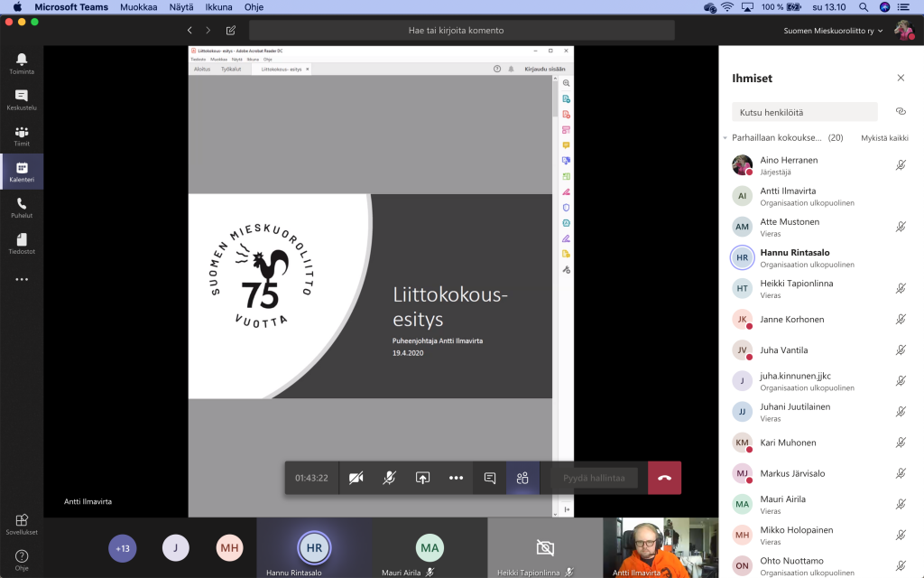Toggle Janne Korhonen's mic icon
The height and width of the screenshot is (578, 924).
click(901, 319)
